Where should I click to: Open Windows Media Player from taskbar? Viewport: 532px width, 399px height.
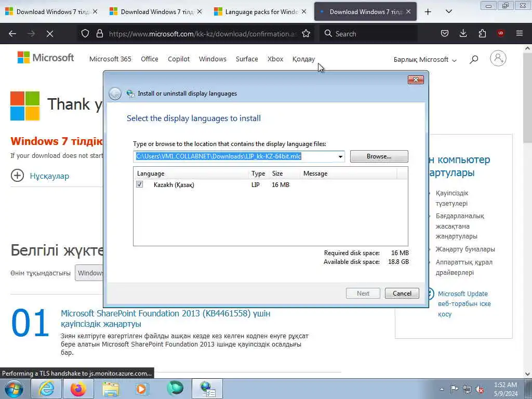(142, 389)
